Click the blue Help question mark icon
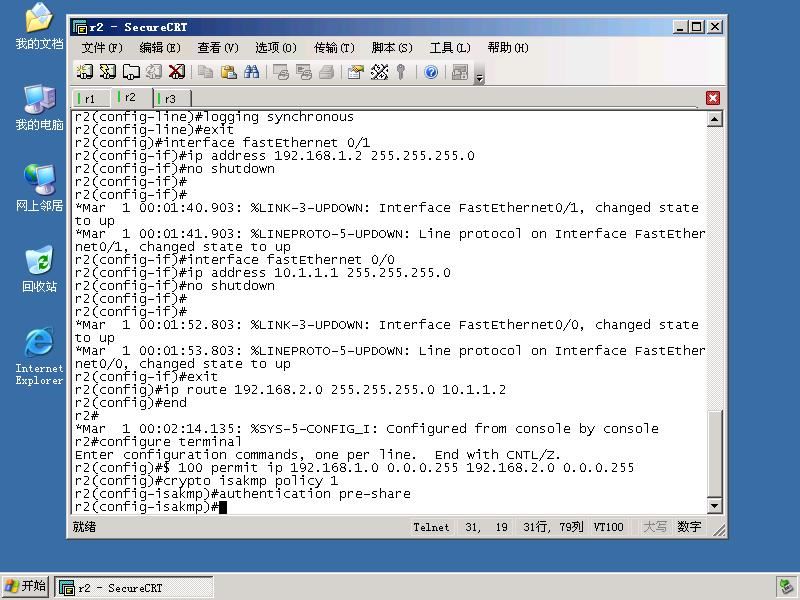800x600 pixels. point(431,72)
